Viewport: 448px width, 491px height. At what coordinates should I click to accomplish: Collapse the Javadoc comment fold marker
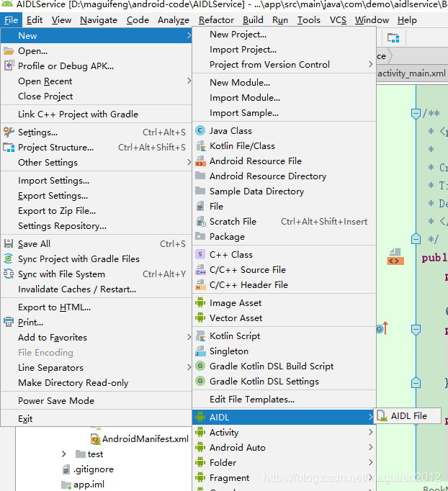(x=416, y=113)
